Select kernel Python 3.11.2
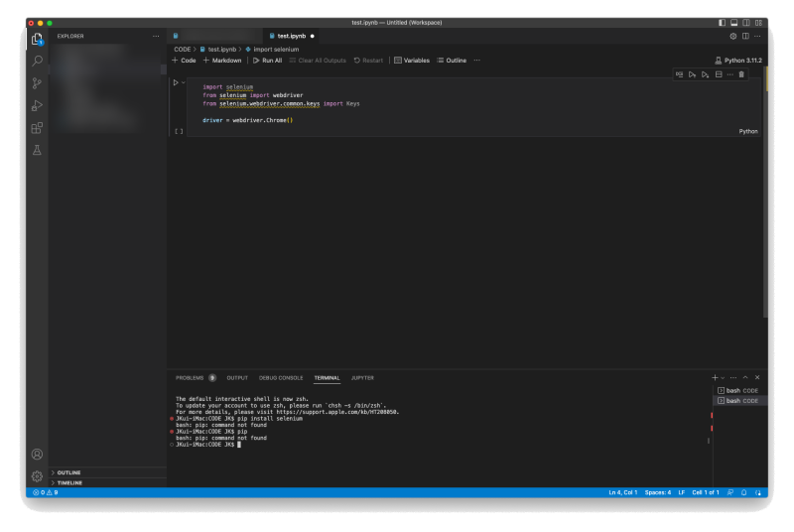 pos(738,61)
